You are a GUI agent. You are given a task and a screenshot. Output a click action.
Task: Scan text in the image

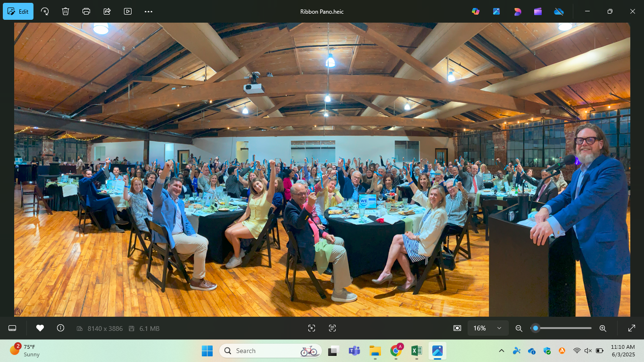click(332, 328)
